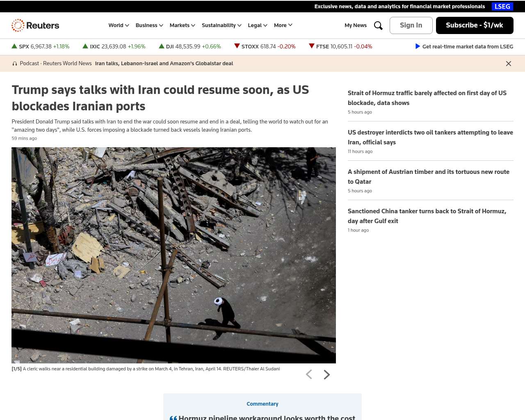Click the SPX 6,967.38 ticker value

pyautogui.click(x=41, y=47)
